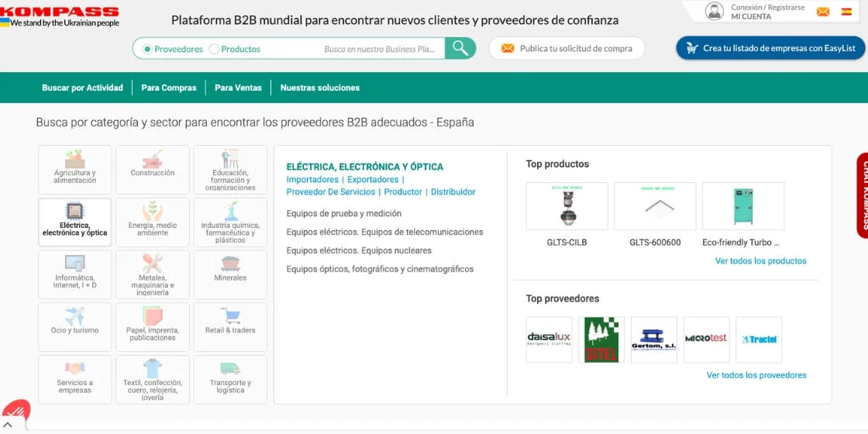Click the Distribuidor filter link
Screen dimensions: 868x434
(x=453, y=191)
